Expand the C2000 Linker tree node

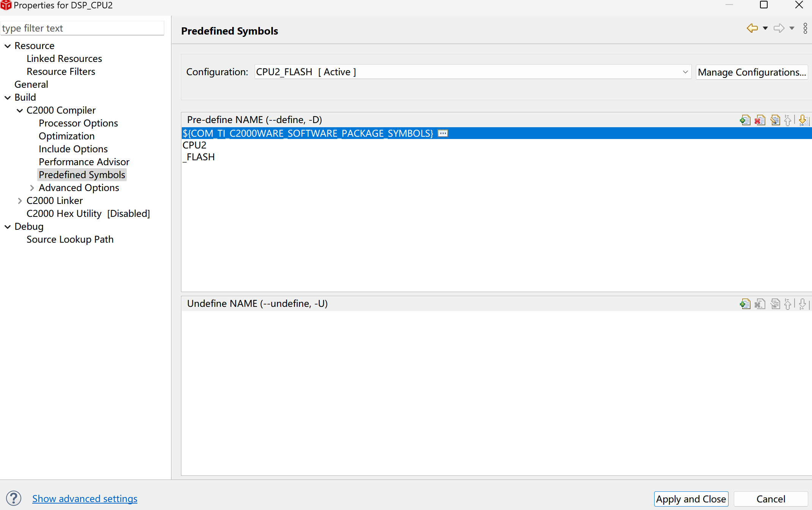pyautogui.click(x=20, y=201)
